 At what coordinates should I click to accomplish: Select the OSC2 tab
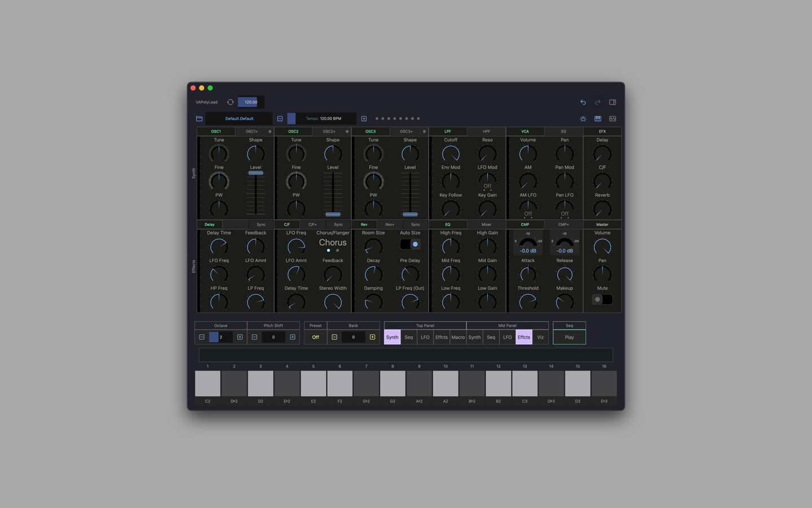[293, 132]
